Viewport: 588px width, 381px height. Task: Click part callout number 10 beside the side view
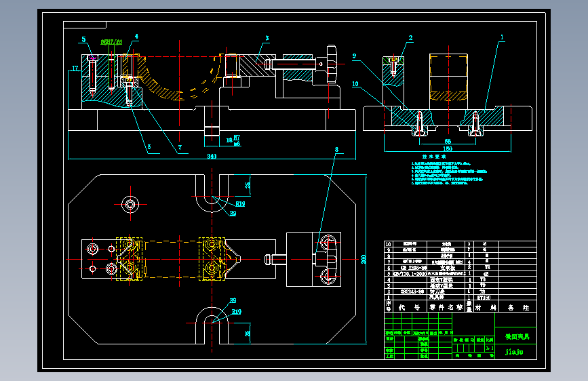[x=355, y=84]
